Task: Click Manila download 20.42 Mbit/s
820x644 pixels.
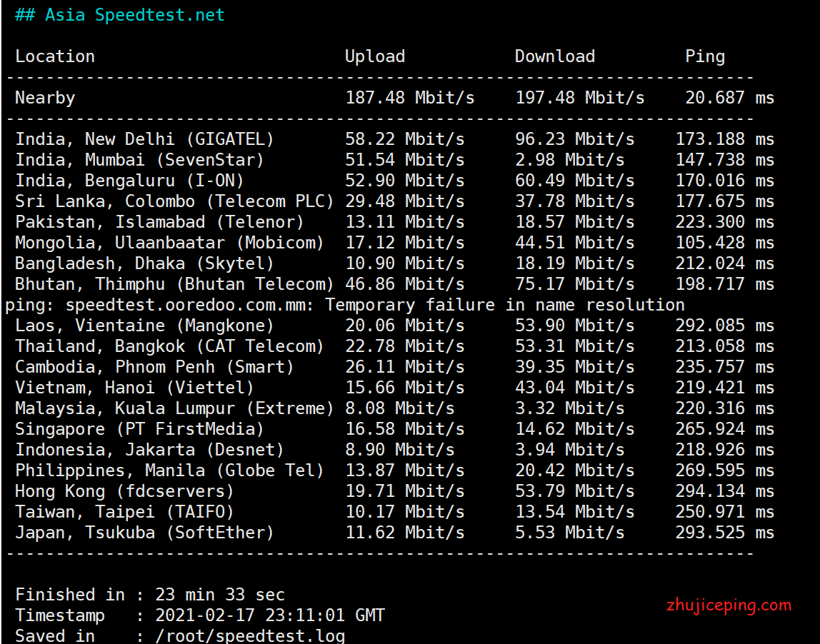Action: (x=575, y=471)
